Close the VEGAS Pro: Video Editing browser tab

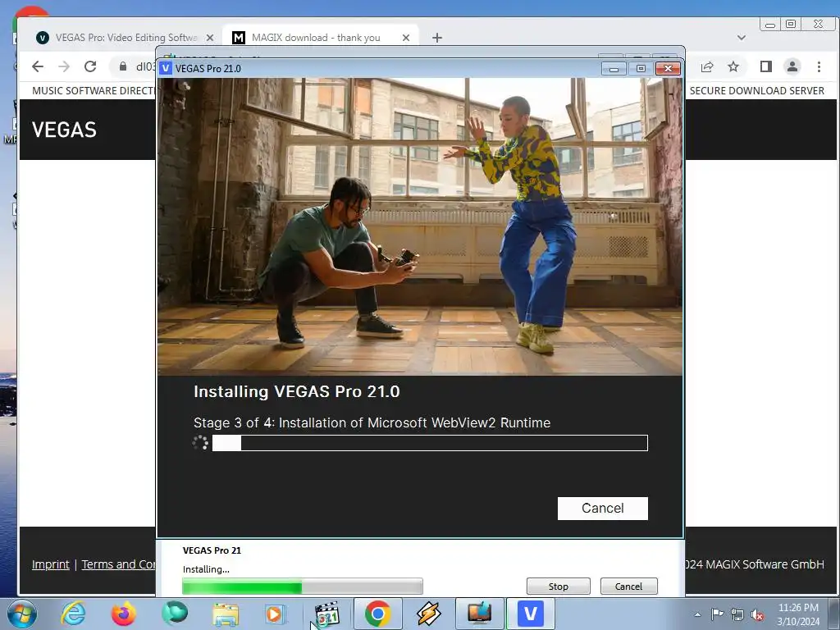pos(210,38)
